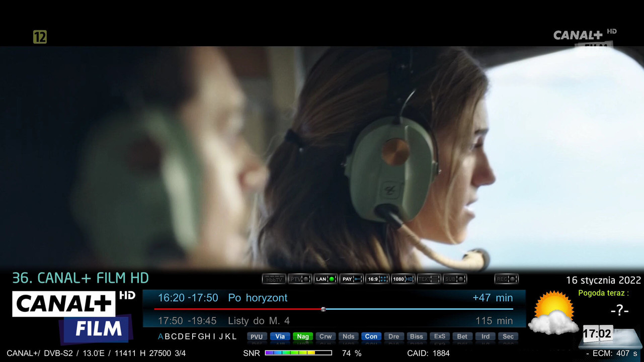Click the Via CAID badge
This screenshot has width=644, height=362.
pos(280,336)
